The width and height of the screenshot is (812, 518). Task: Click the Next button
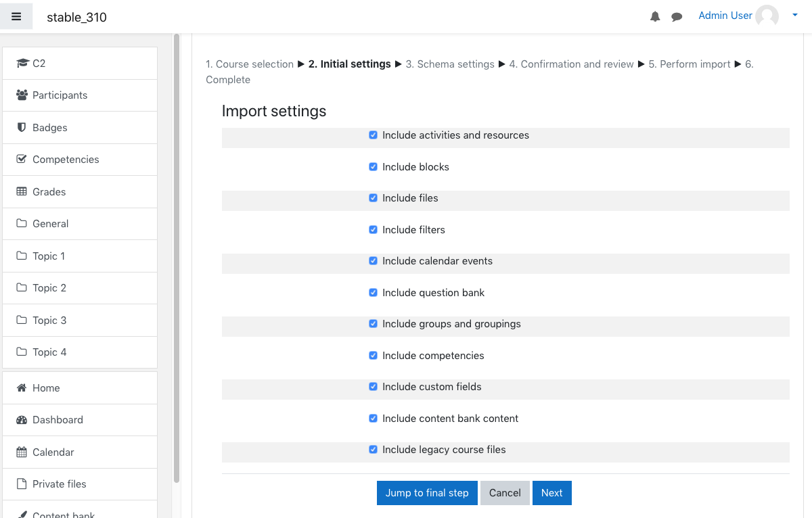(x=551, y=493)
